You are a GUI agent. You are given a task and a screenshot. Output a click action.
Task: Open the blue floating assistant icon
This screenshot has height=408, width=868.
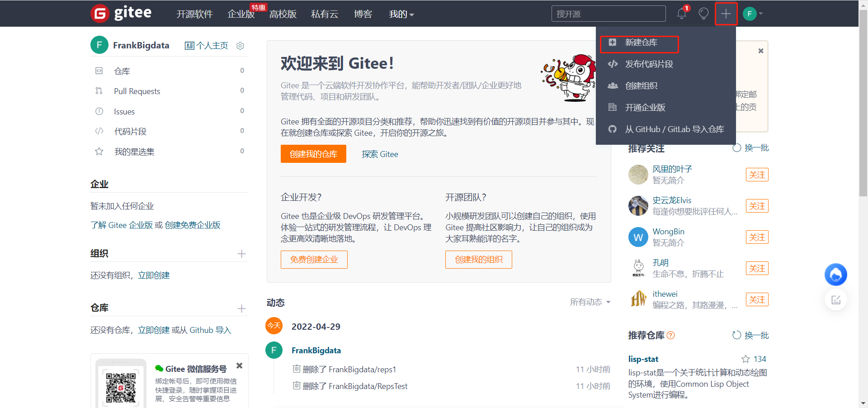(x=835, y=275)
